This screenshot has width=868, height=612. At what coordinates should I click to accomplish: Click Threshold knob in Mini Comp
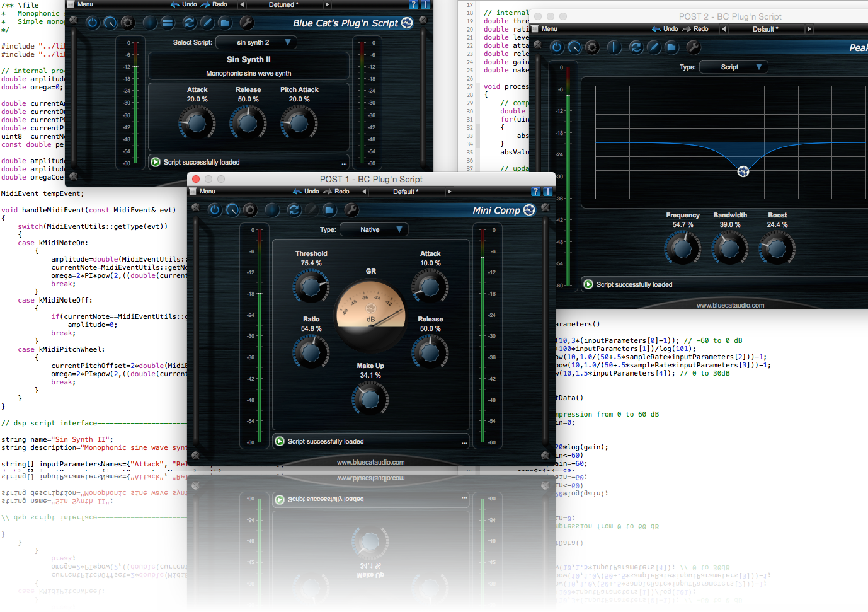click(x=311, y=287)
